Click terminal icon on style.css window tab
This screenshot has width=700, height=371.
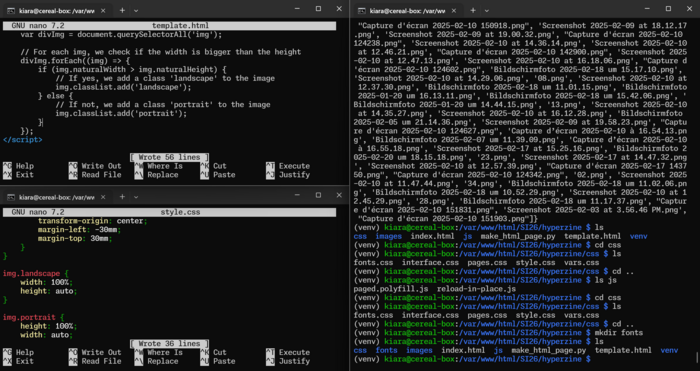[12, 197]
